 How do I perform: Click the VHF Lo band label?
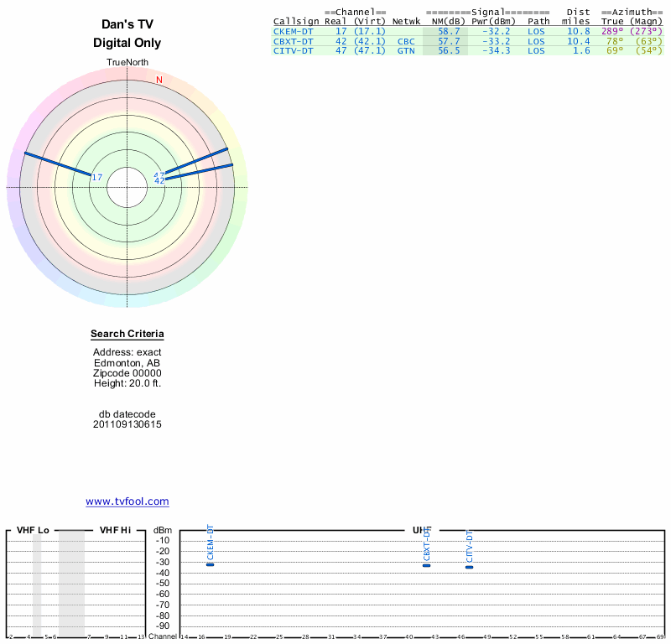coord(33,530)
